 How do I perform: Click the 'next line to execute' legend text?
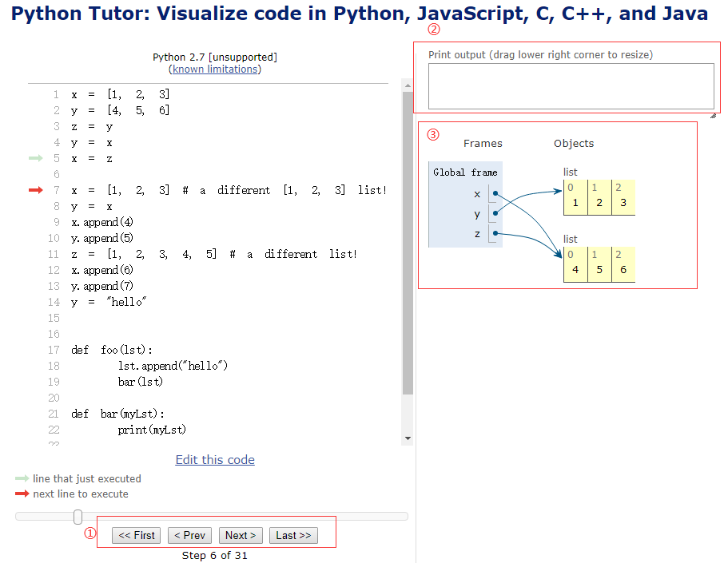81,494
